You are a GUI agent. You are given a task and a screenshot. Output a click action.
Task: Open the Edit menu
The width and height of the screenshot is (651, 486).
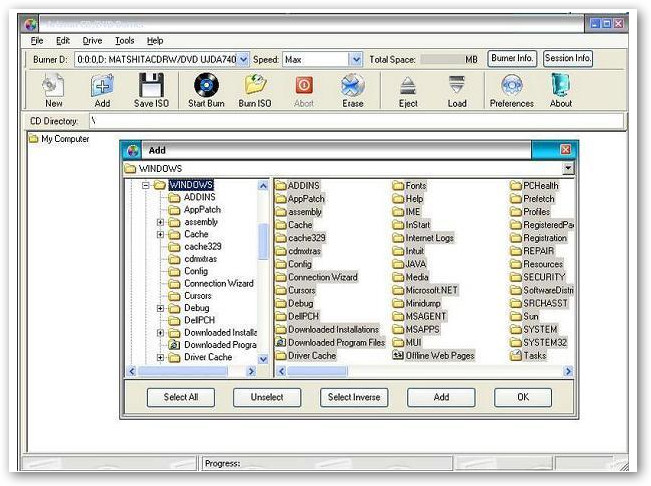coord(63,41)
